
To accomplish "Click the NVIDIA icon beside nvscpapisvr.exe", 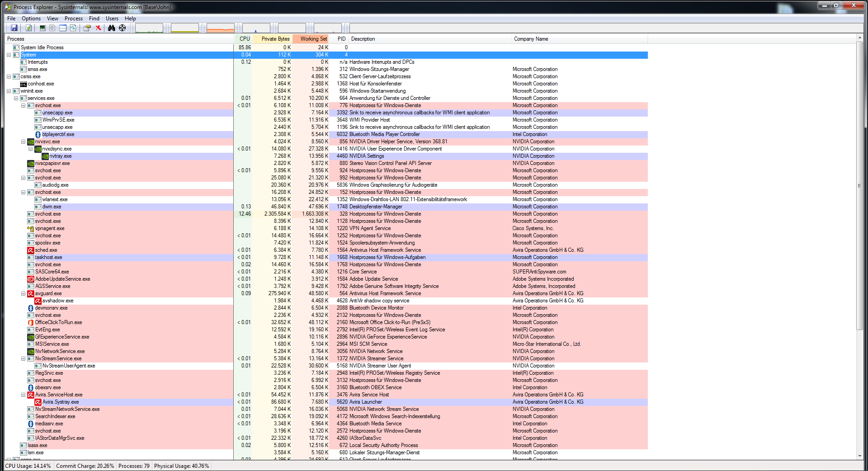I will 31,163.
